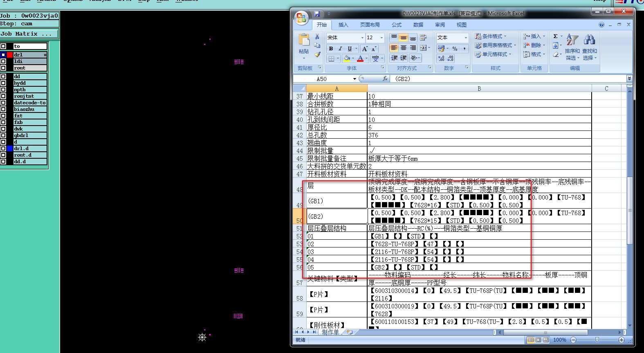Open 套用表格格式 table format dropdown

pyautogui.click(x=496, y=45)
